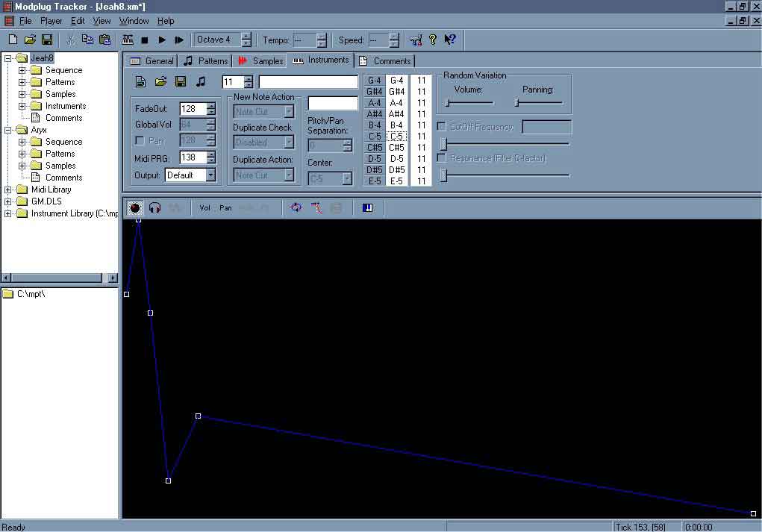The image size is (762, 532).
Task: Click the headphones icon in envelope toolbar
Action: 155,208
